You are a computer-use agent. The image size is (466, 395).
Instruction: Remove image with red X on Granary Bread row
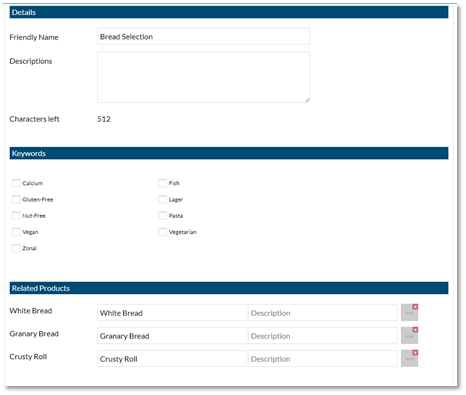415,330
